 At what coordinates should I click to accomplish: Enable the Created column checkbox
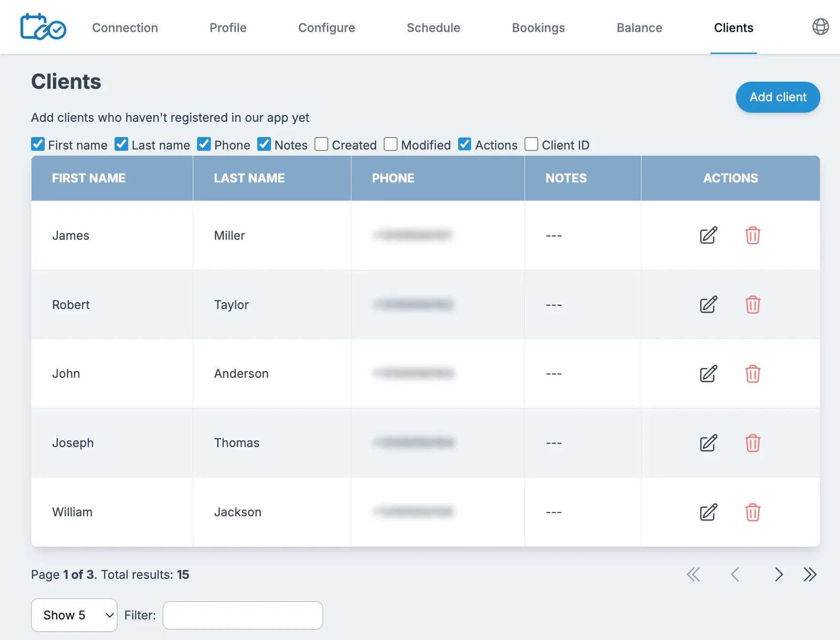[321, 144]
